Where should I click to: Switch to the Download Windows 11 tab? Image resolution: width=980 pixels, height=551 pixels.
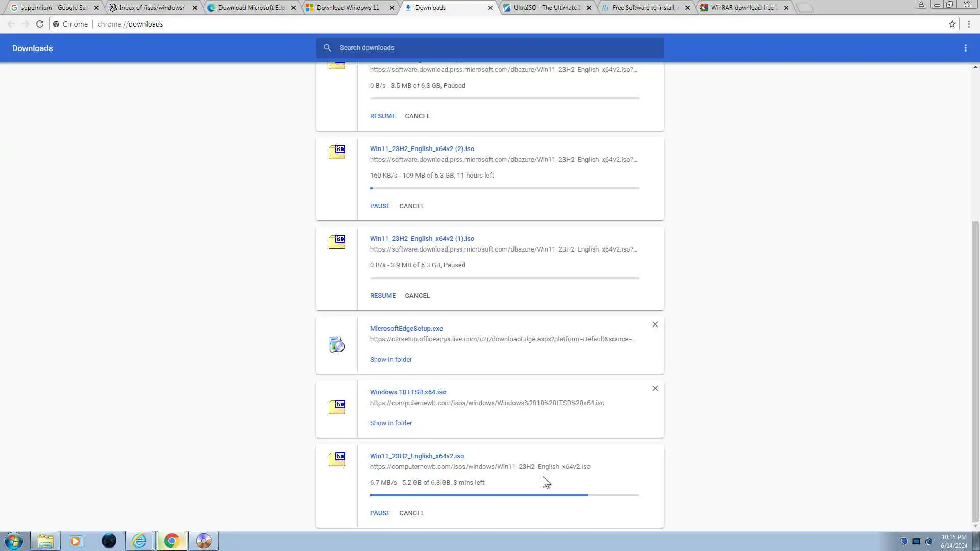click(x=348, y=8)
